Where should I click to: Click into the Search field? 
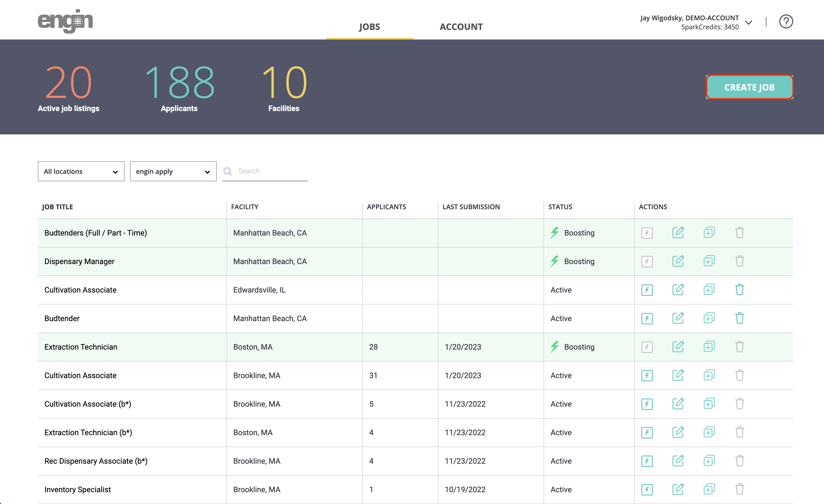click(271, 171)
